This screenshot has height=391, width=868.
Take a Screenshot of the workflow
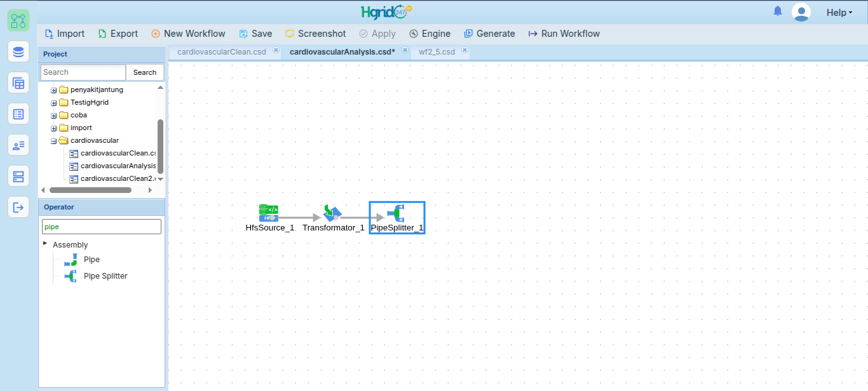coord(315,34)
